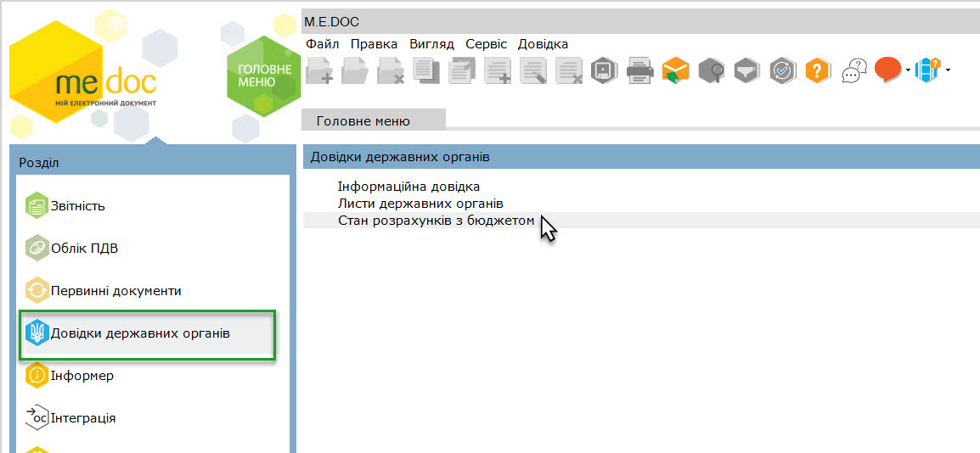Open Інформаційна довідка item
Image resolution: width=980 pixels, height=453 pixels.
[x=408, y=187]
